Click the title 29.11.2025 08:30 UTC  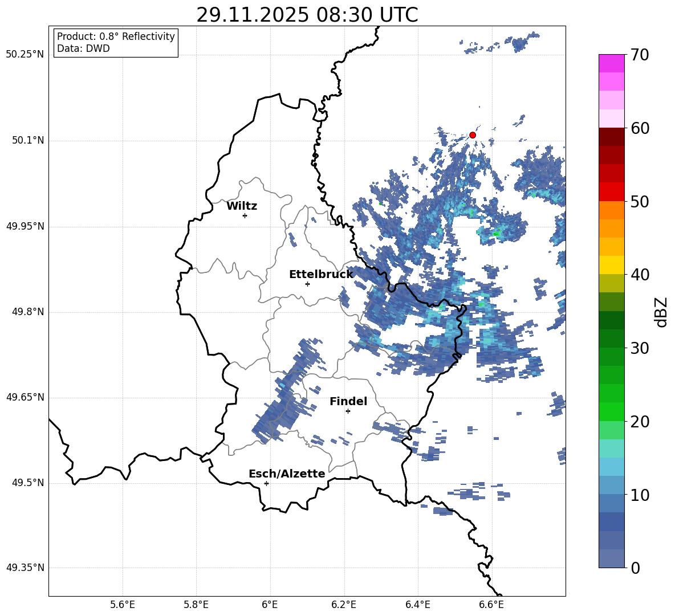pyautogui.click(x=307, y=15)
